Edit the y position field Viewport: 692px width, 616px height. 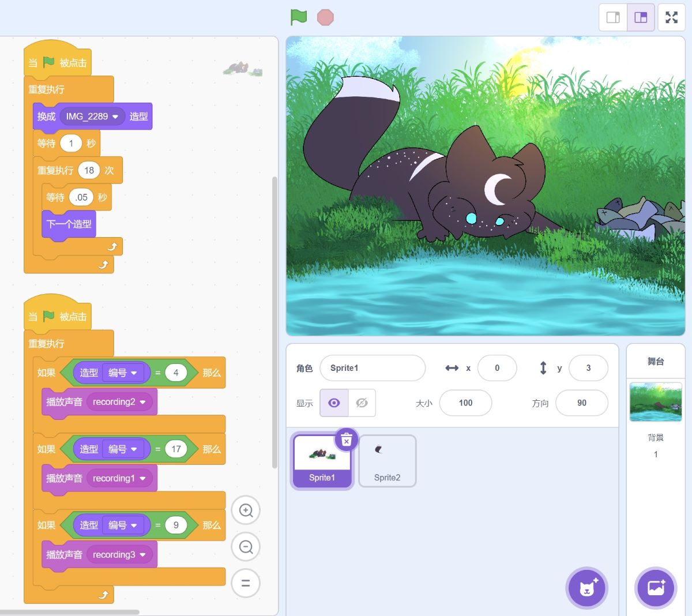(x=588, y=368)
